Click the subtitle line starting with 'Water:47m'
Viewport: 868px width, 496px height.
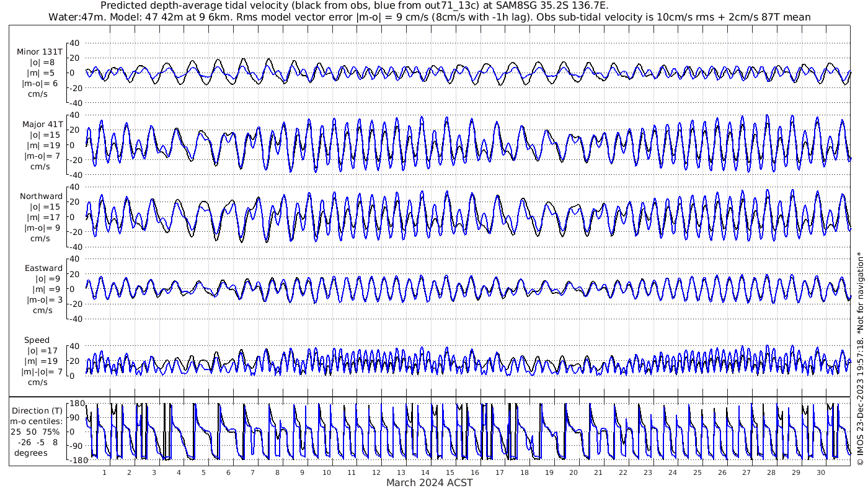(429, 17)
